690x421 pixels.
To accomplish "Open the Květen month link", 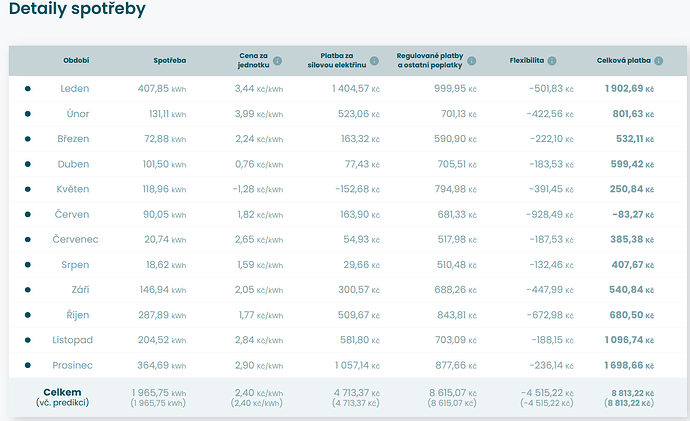I will pyautogui.click(x=75, y=189).
